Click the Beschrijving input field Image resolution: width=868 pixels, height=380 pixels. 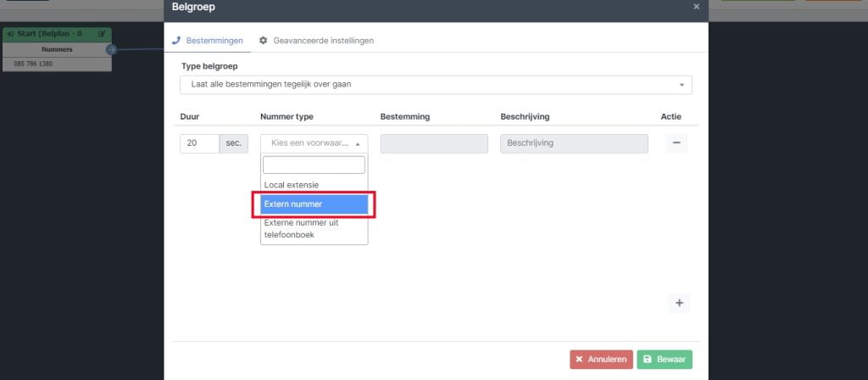coord(574,143)
